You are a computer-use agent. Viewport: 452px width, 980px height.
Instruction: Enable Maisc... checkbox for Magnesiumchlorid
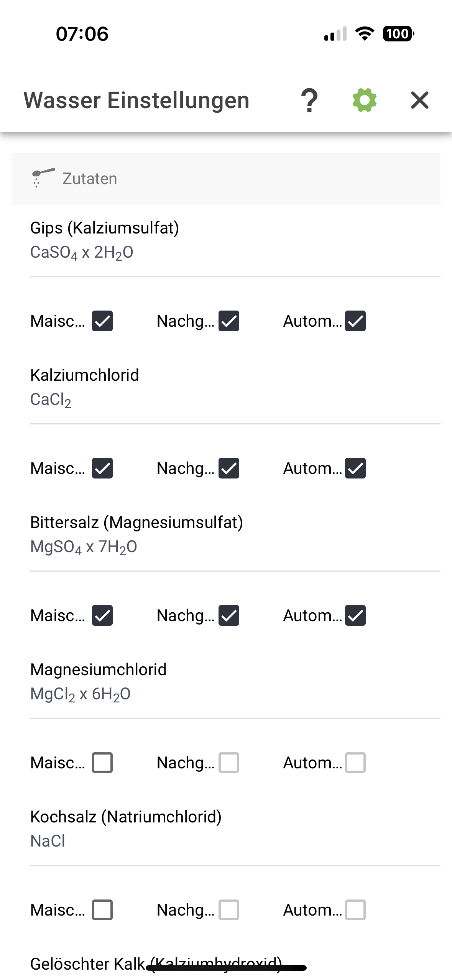(102, 763)
